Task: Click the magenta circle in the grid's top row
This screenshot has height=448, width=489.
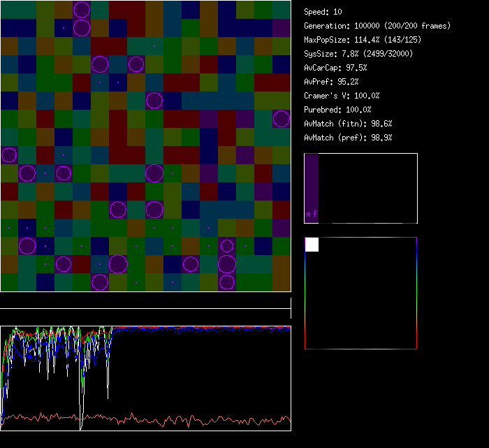Action: 82,10
